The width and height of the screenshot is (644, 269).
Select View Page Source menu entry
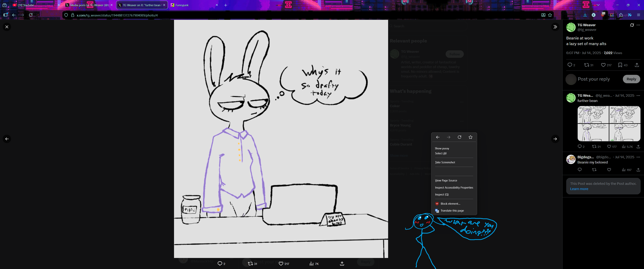click(446, 180)
